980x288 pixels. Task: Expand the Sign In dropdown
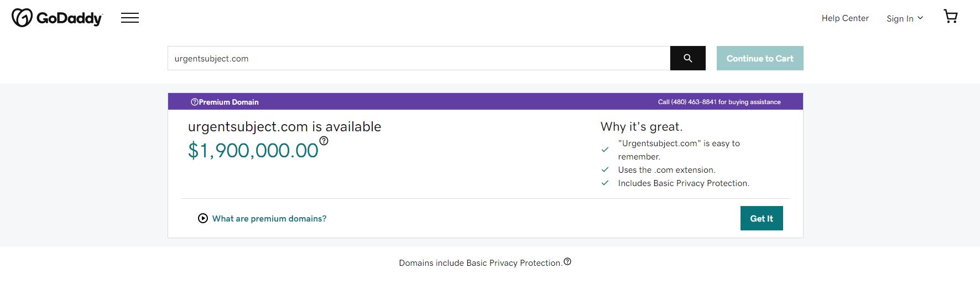(x=900, y=19)
